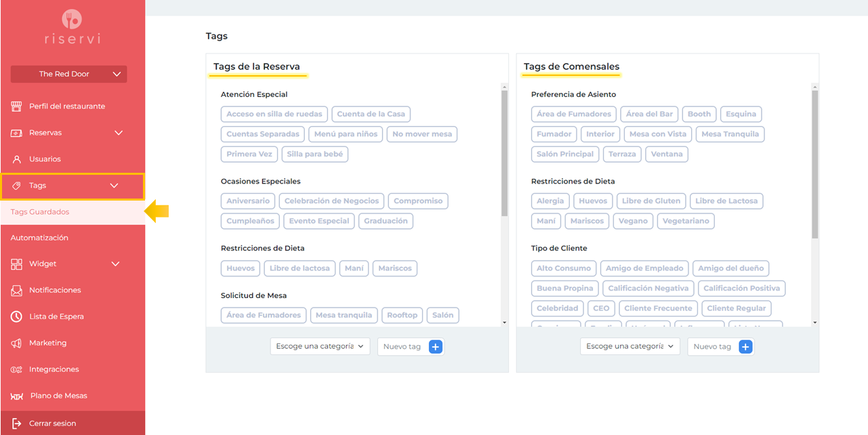This screenshot has width=868, height=435.
Task: Select tag Amigo del dueño
Action: pos(730,268)
